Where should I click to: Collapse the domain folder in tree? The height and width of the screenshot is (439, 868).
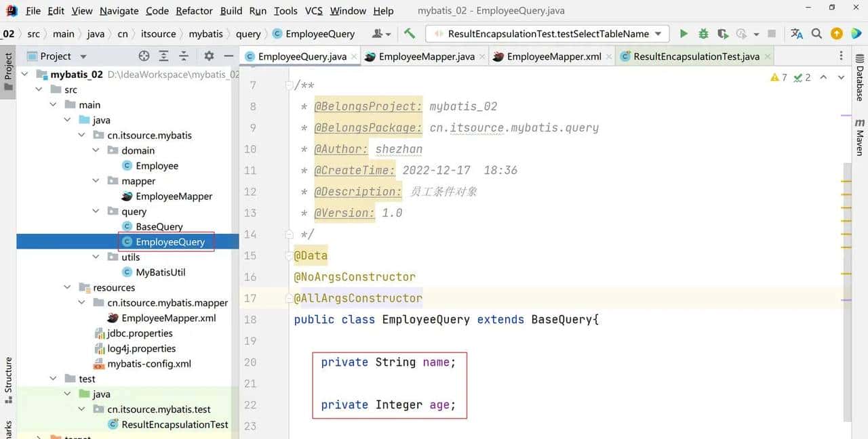(x=96, y=150)
